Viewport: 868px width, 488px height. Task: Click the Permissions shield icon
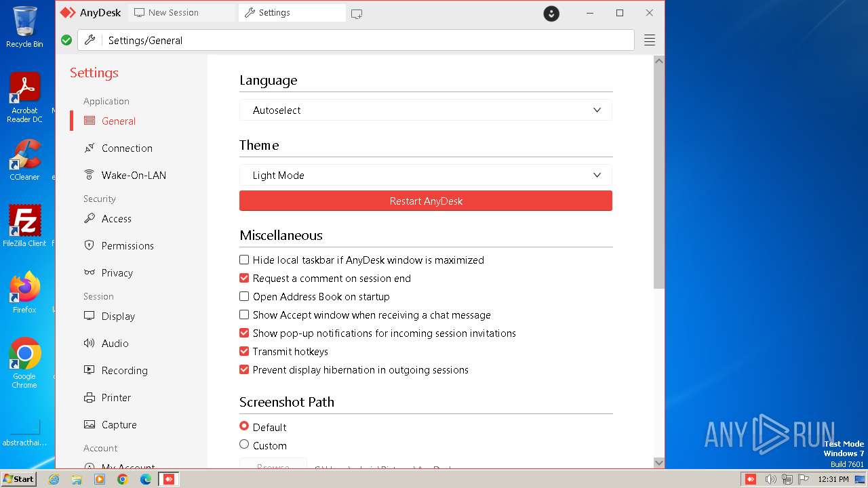pos(89,246)
